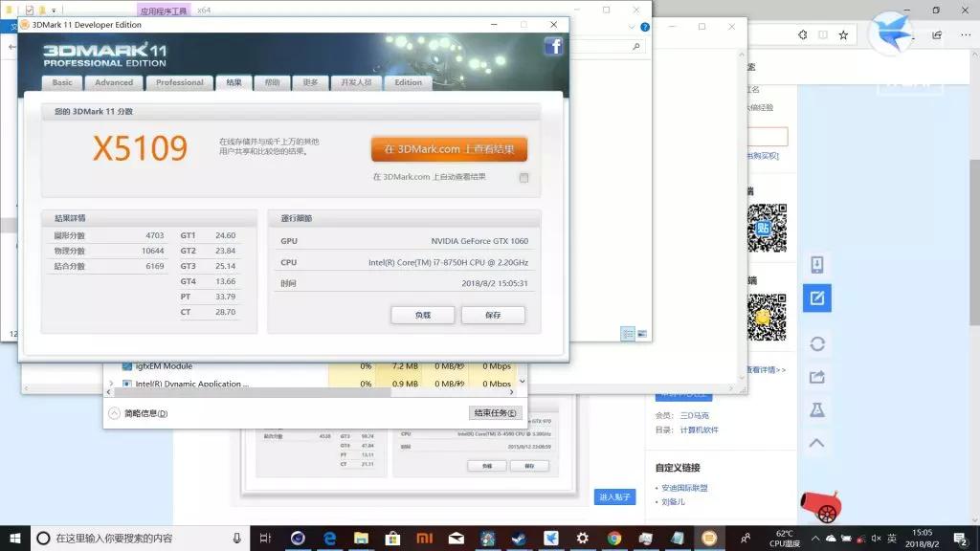Open the Professional tab in 3DMark
Screen dimensions: 980x551
click(x=179, y=82)
